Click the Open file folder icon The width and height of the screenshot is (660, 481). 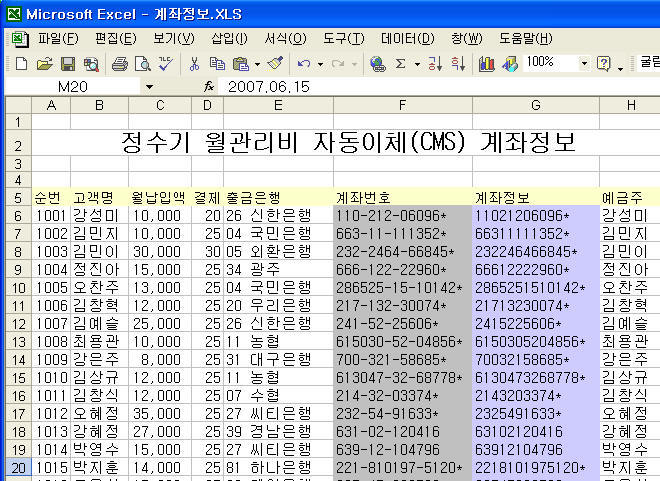coord(45,64)
